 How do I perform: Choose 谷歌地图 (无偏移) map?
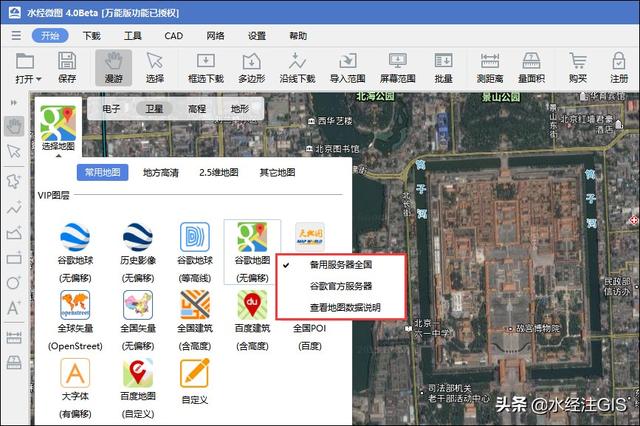click(x=252, y=253)
